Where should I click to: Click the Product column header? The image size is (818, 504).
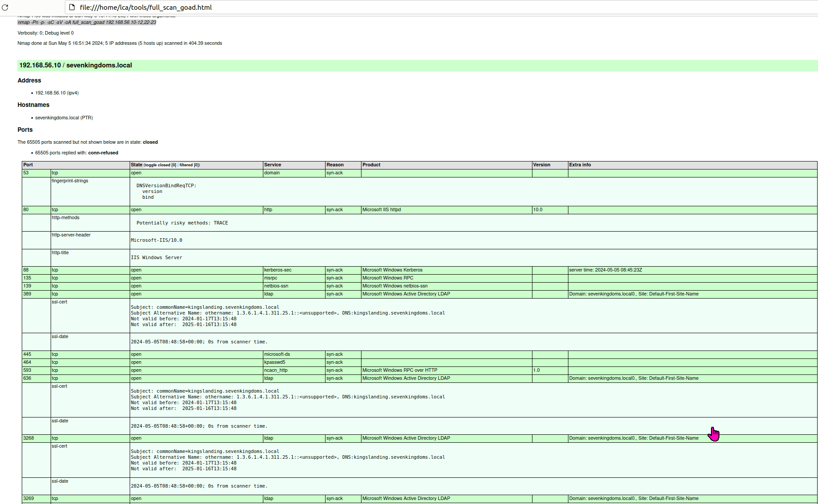(446, 165)
